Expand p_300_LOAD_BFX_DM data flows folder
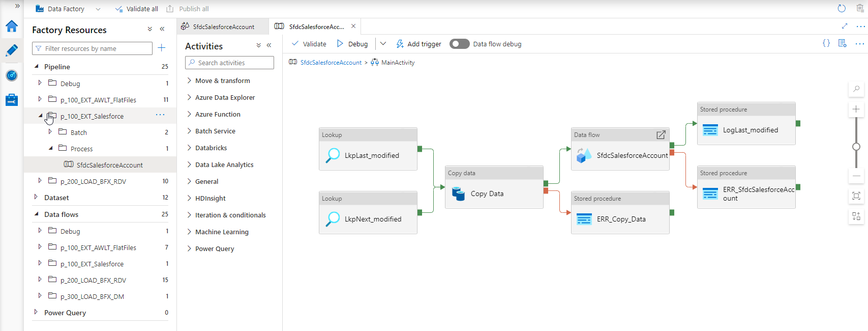Viewport: 868px width, 331px height. click(40, 296)
